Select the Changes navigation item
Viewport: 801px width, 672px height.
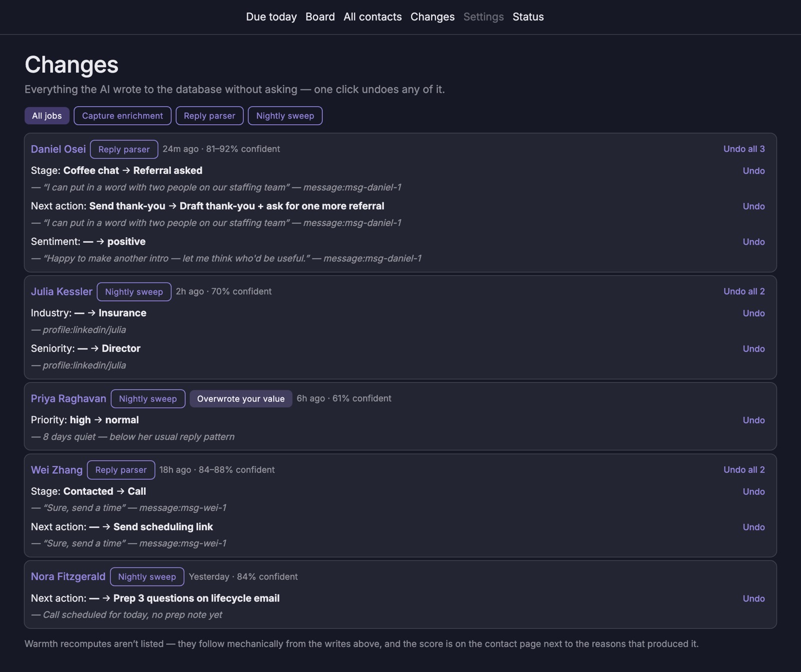click(433, 17)
